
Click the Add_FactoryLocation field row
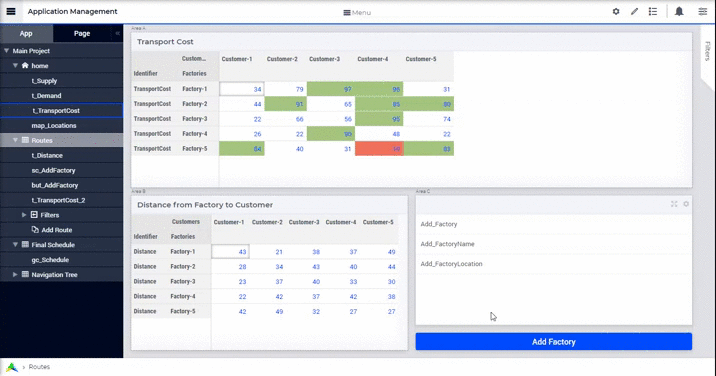tap(553, 264)
